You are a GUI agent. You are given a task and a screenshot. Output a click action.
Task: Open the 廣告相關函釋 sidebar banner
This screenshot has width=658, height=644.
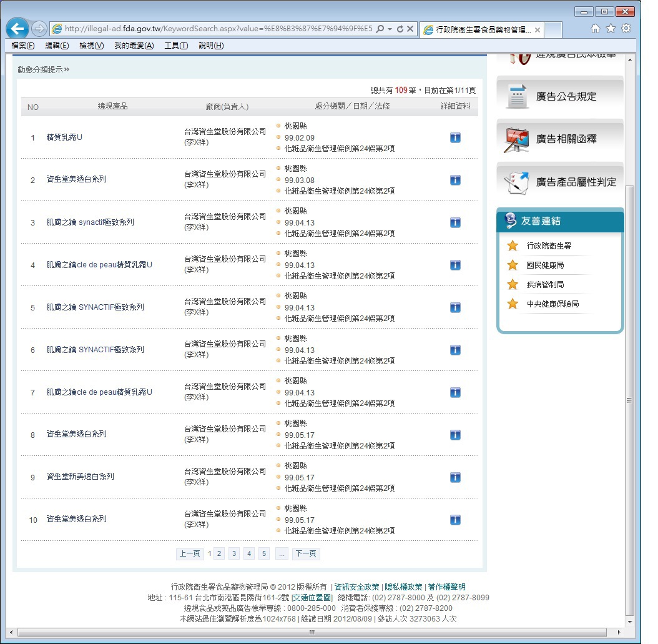[560, 139]
